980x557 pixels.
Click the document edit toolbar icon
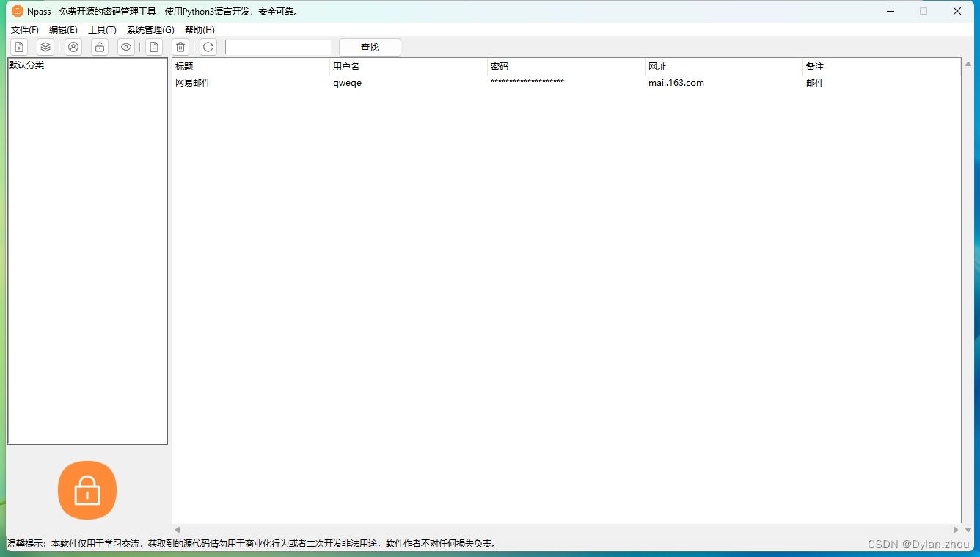(x=154, y=46)
